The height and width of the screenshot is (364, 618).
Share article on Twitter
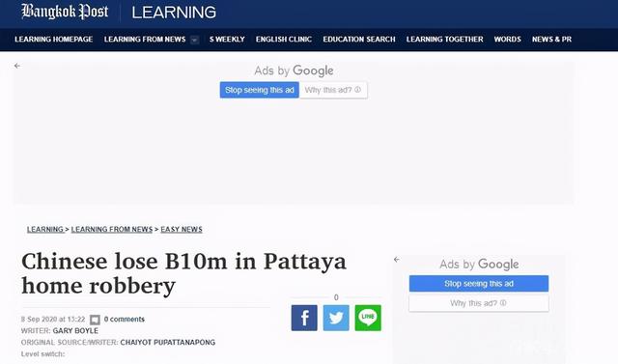(336, 318)
